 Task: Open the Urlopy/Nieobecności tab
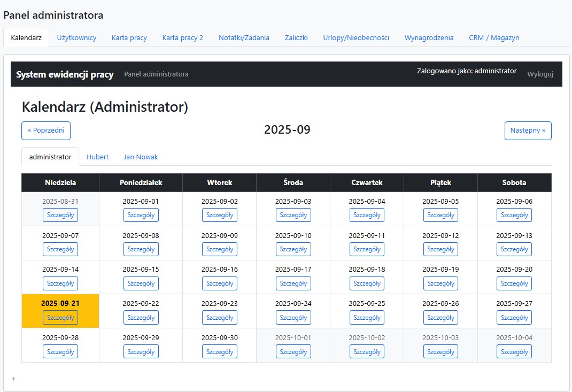[x=356, y=37]
